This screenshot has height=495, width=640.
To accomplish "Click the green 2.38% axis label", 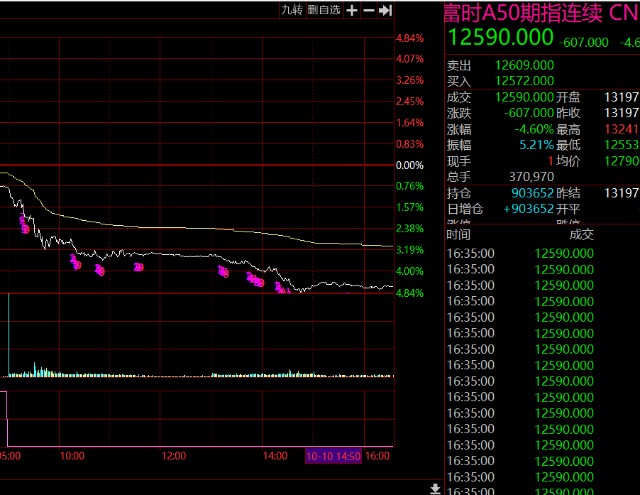I will click(x=410, y=229).
